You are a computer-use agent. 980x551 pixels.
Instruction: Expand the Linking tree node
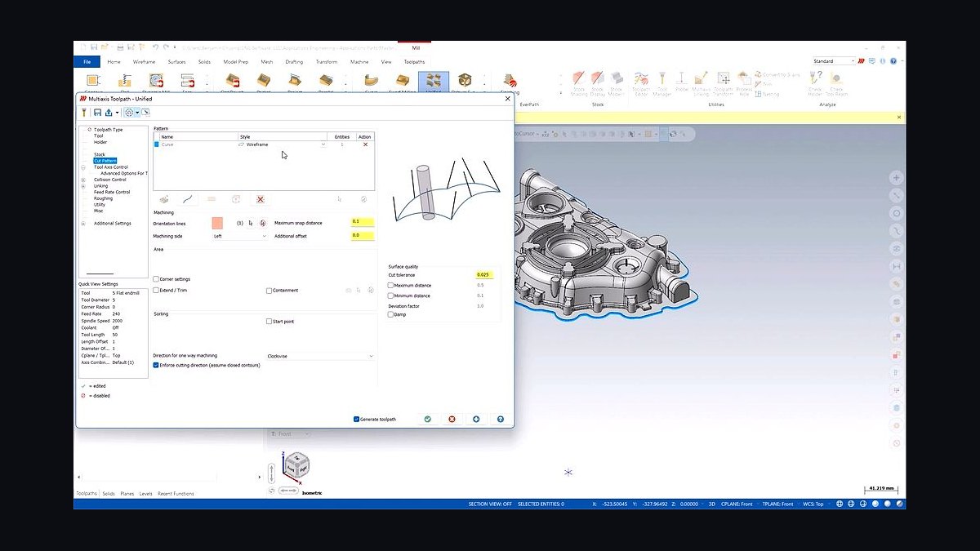pyautogui.click(x=83, y=186)
